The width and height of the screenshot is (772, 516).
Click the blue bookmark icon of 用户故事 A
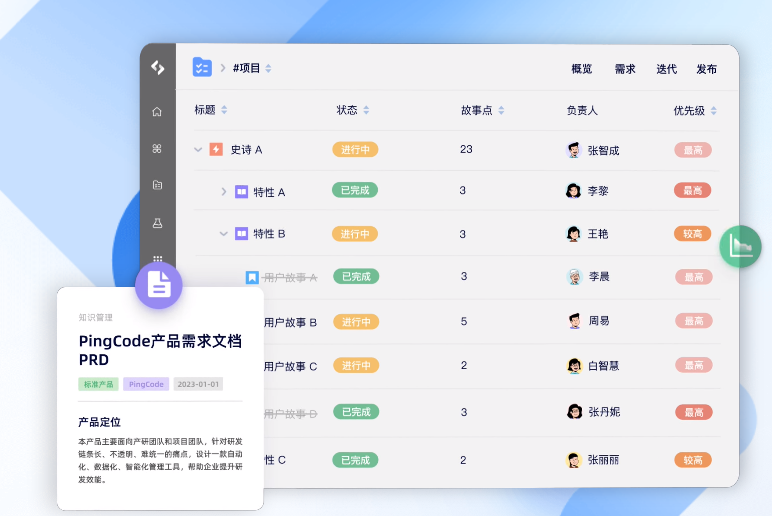click(252, 277)
